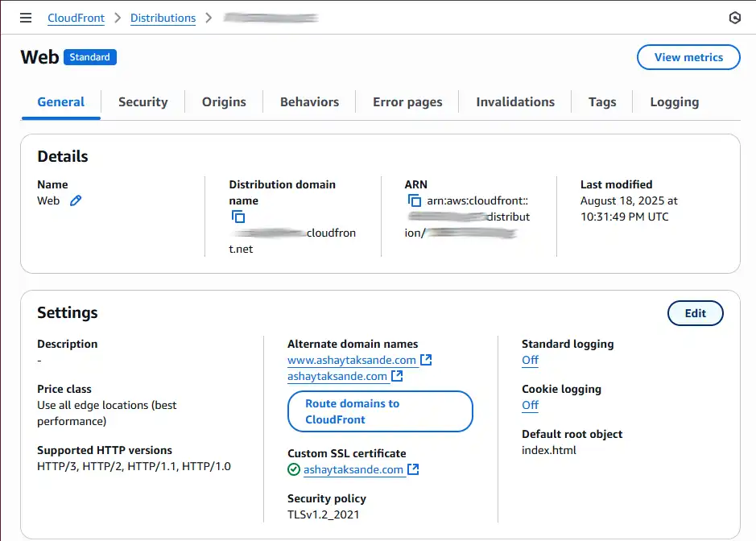Click the Web page title heading
Image resolution: width=756 pixels, height=541 pixels.
(x=39, y=57)
